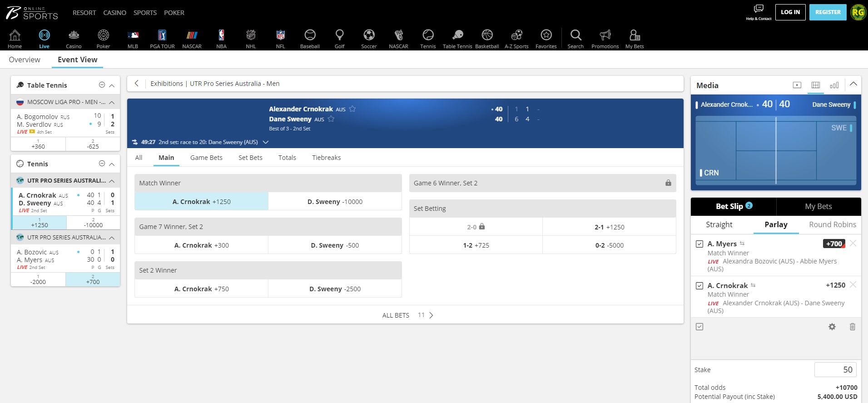Favorite Alexander Crnokrak with star
This screenshot has height=403, width=868.
click(x=352, y=109)
